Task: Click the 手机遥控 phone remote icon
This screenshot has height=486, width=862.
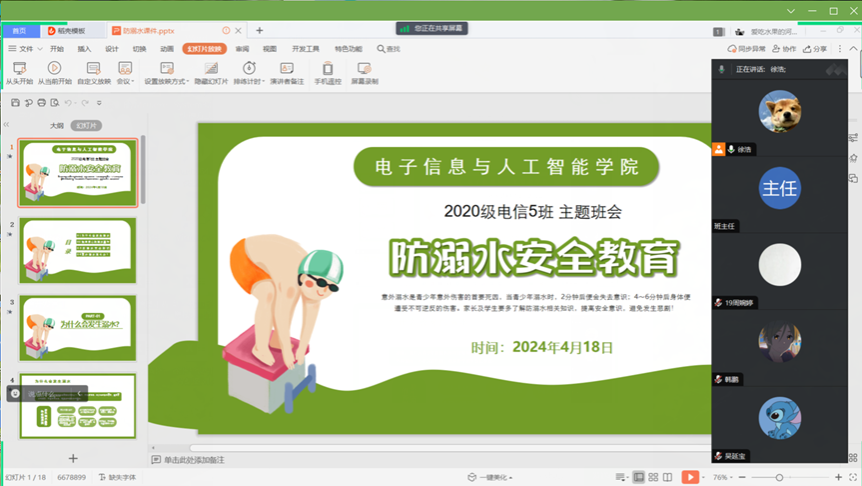Action: point(327,69)
